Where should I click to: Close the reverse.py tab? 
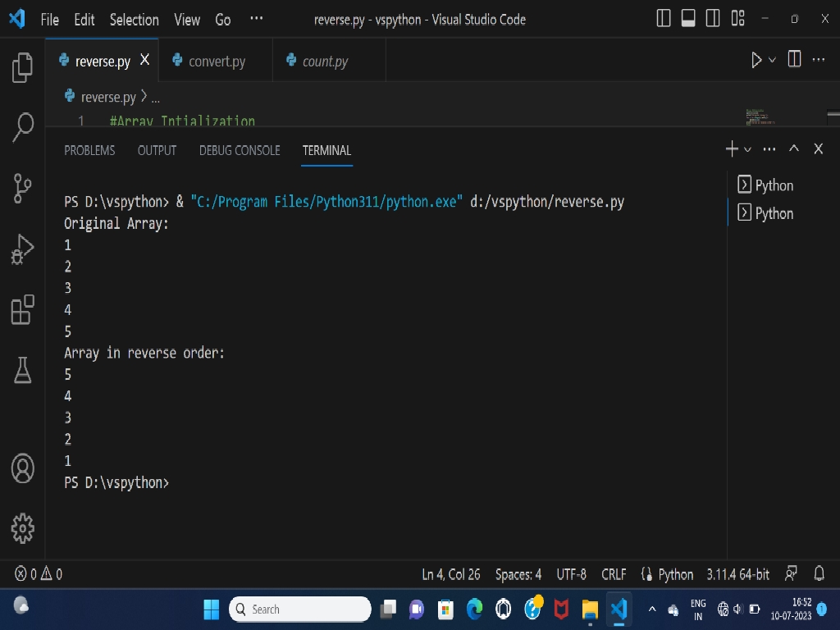tap(144, 59)
